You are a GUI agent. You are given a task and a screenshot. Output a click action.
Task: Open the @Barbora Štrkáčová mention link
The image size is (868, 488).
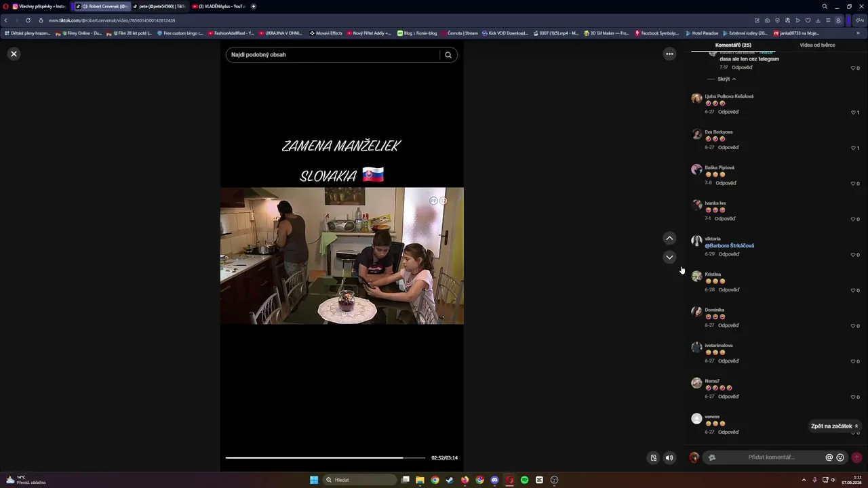point(730,245)
